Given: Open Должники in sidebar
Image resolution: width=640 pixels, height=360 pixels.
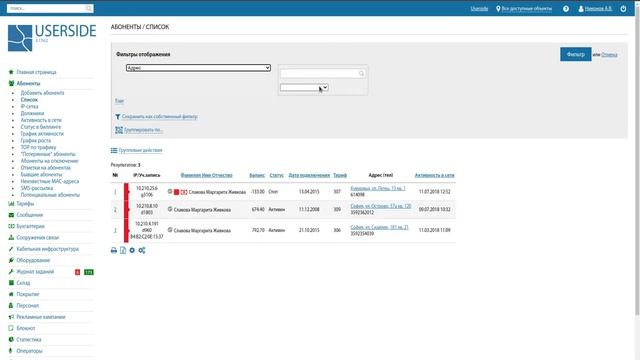Looking at the screenshot, I should pos(32,113).
